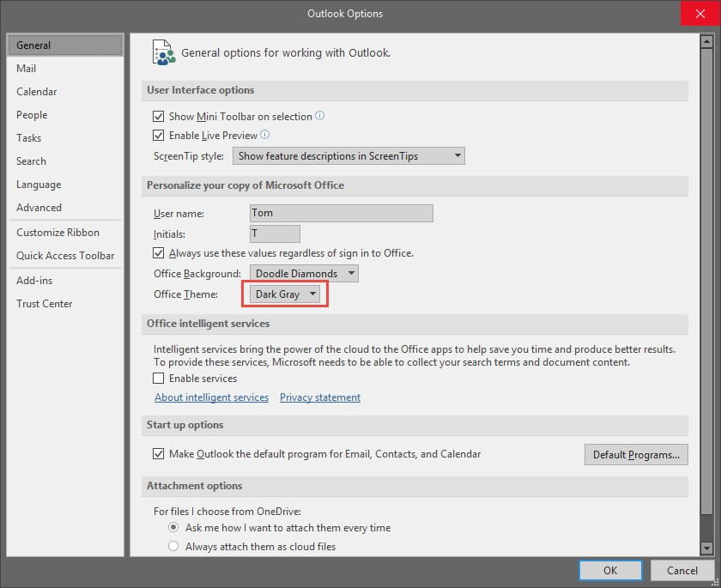Open Default Programs button
Screen dimensions: 721x588
[636, 455]
